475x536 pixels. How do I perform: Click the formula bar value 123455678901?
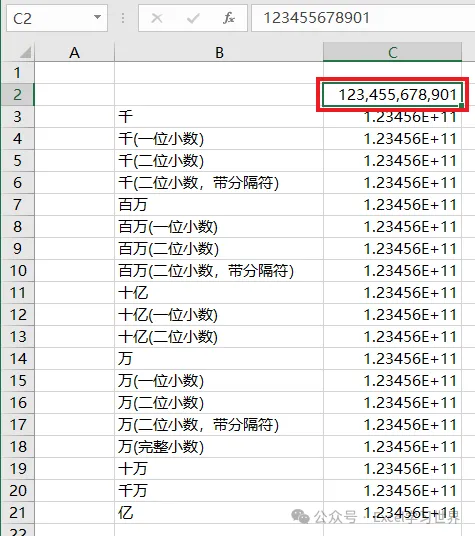pos(316,18)
